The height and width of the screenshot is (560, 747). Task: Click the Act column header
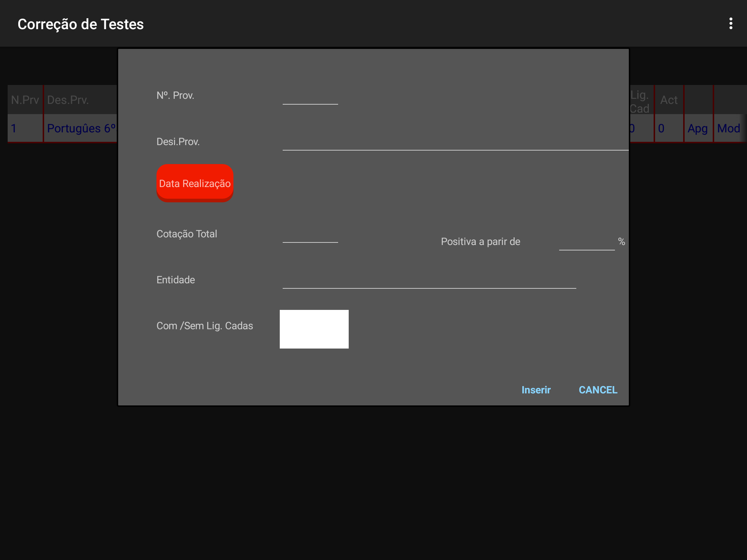point(669,100)
